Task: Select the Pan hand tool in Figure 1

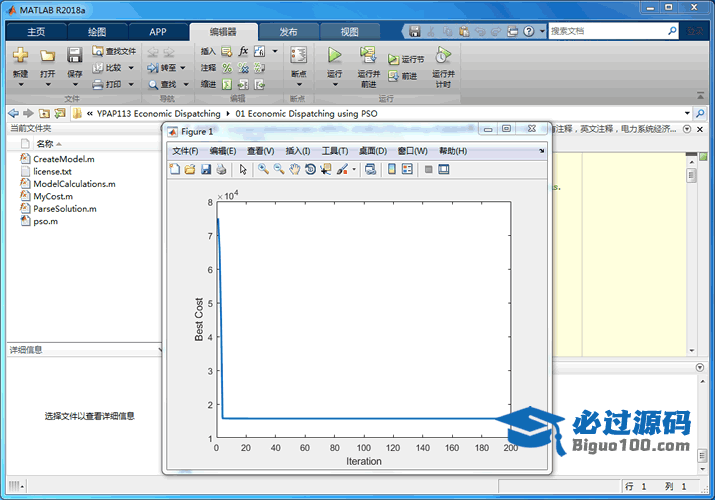Action: (x=294, y=169)
